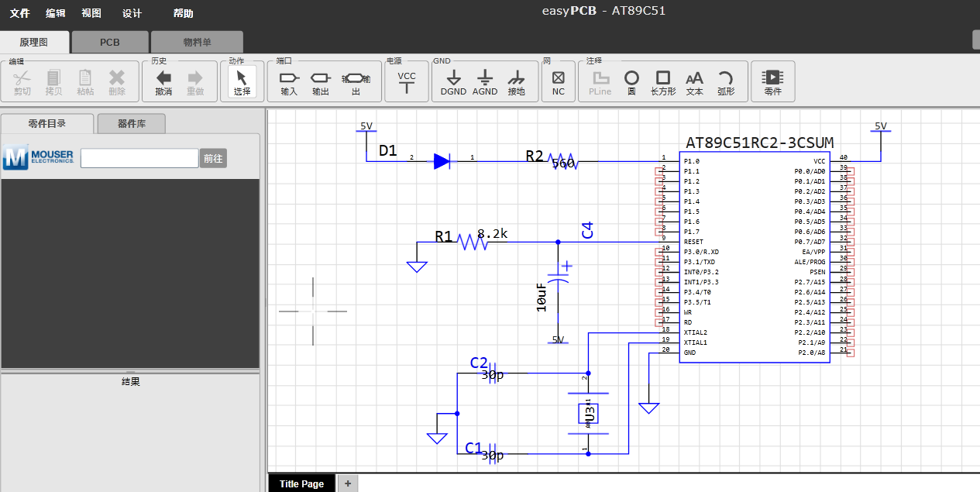Click the Cut (剪切) scissors icon
Screen dimensions: 980x492
(x=22, y=77)
